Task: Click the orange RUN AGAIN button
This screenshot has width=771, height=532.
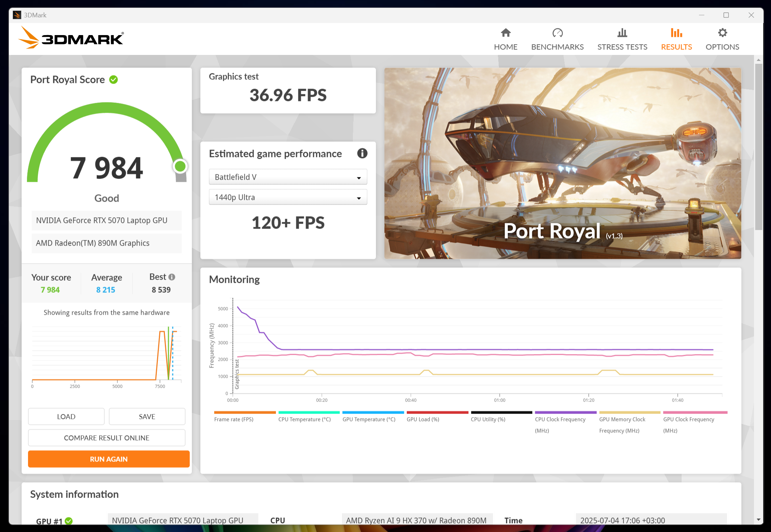Action: [109, 459]
